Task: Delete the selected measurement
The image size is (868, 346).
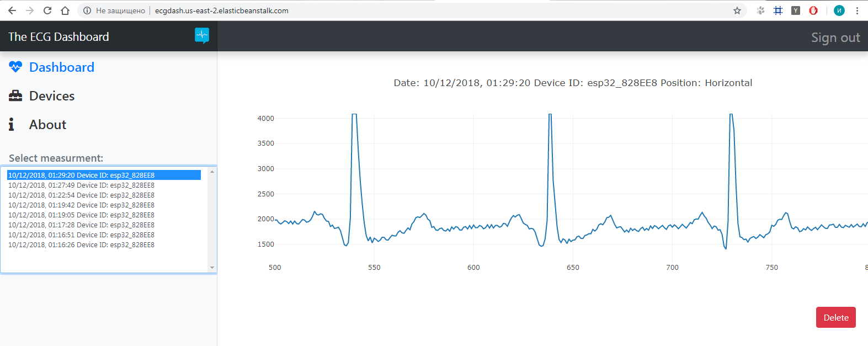Action: point(835,317)
